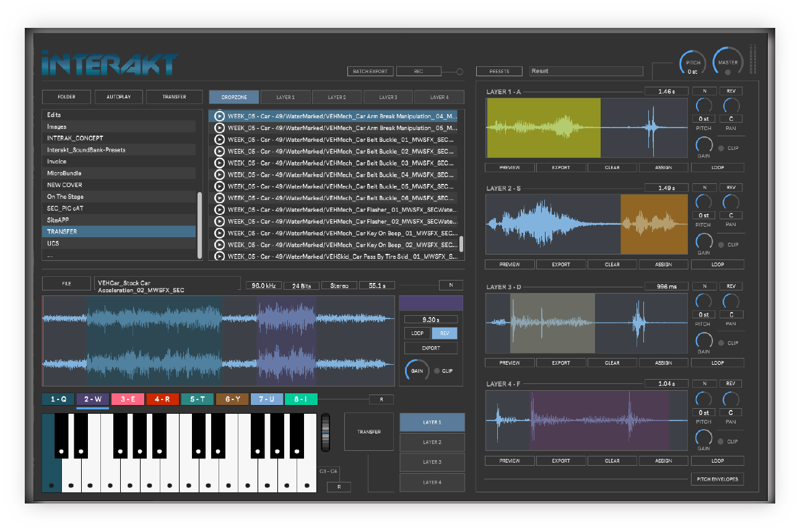The width and height of the screenshot is (800, 532).
Task: Click the BATCH EXPORT button
Action: point(370,72)
